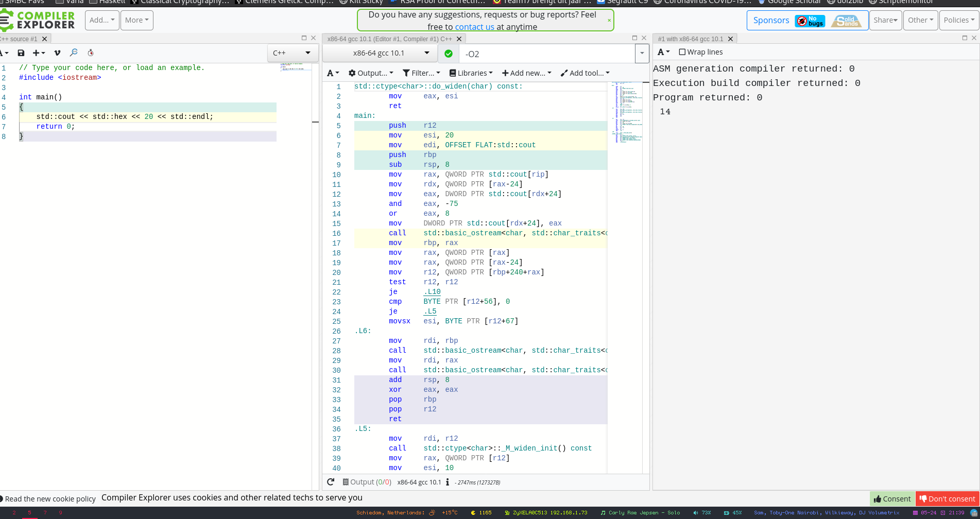Open the Output options dropdown
The height and width of the screenshot is (519, 980).
[x=371, y=73]
